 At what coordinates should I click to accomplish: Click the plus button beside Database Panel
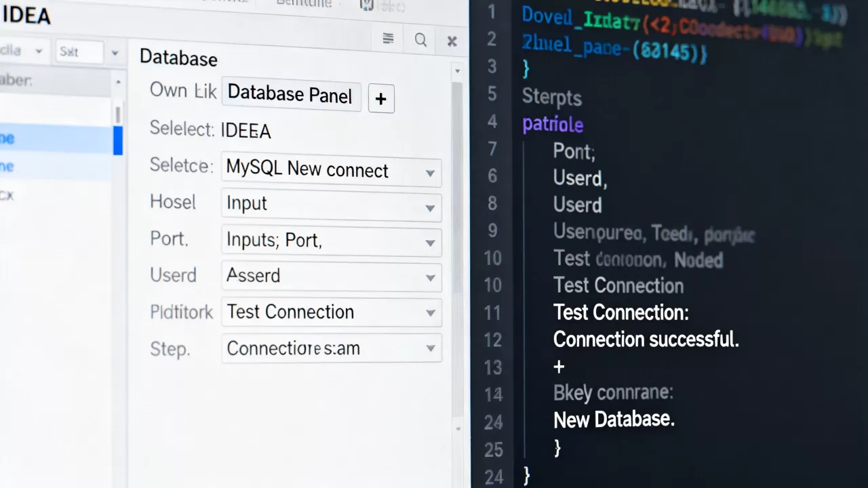pyautogui.click(x=381, y=99)
